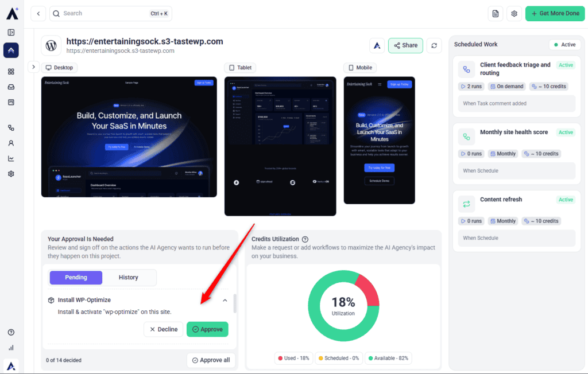
Task: Click the approvals list scrollbar
Action: point(235,303)
